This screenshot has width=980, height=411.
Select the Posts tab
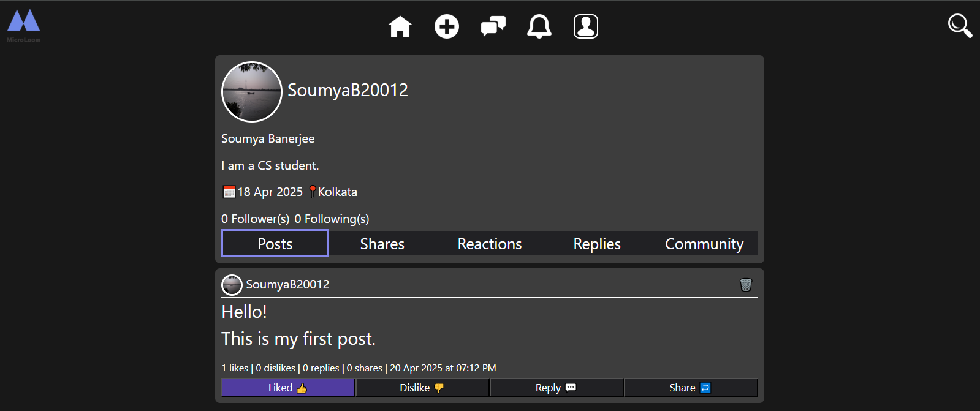[275, 244]
